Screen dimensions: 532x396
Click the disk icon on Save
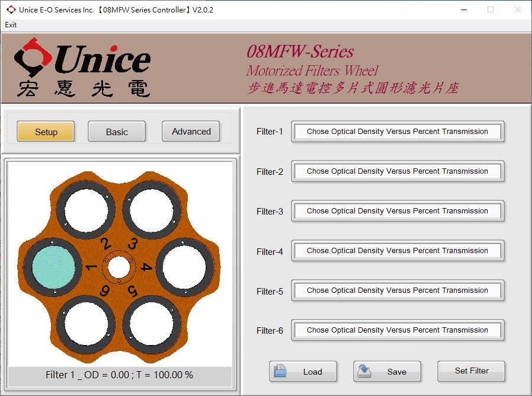[x=364, y=371]
